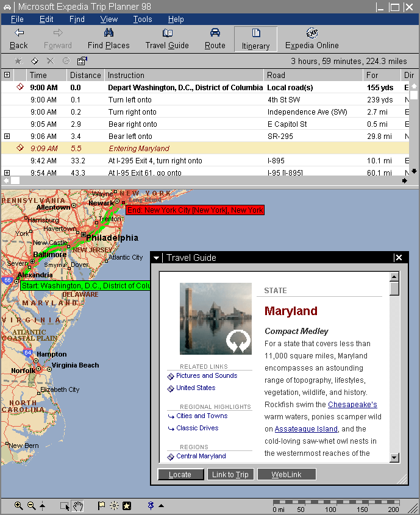Follow the Chesapeake's hyperlink

tap(352, 404)
